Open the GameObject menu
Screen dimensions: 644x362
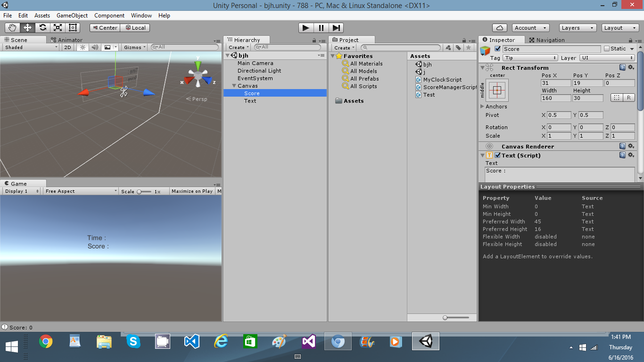[72, 16]
